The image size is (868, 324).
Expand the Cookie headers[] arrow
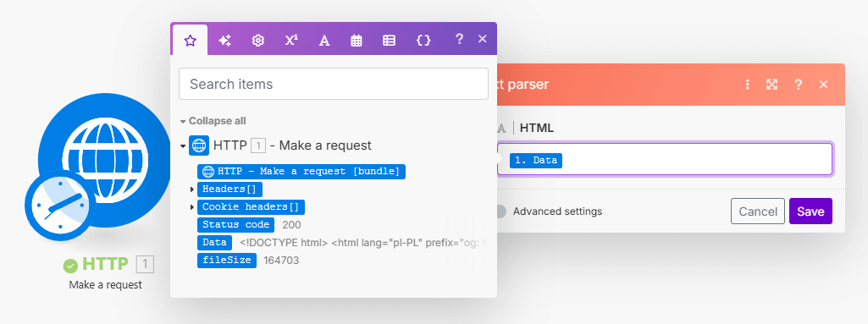coord(191,207)
